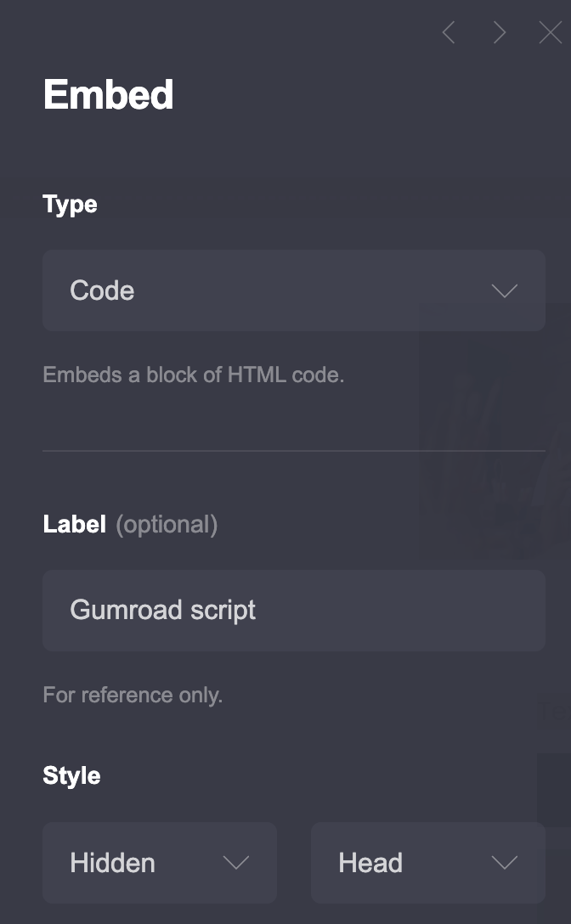The image size is (571, 924).
Task: Click the 'Embeds a block of HTML code' description
Action: (193, 375)
